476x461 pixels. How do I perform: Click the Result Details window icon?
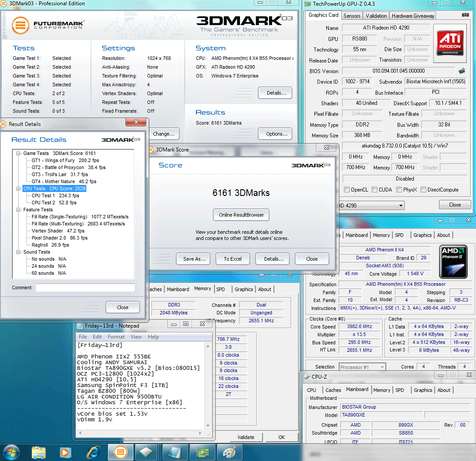(4, 124)
